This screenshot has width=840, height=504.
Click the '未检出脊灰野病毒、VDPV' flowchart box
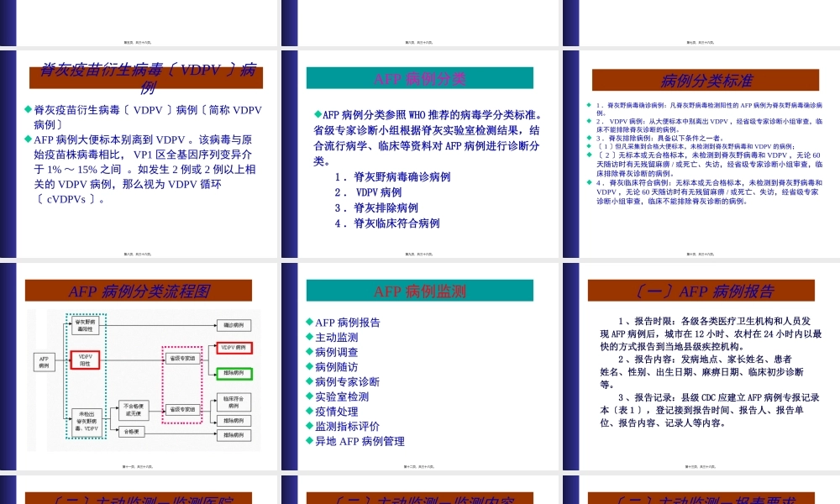[x=87, y=422]
